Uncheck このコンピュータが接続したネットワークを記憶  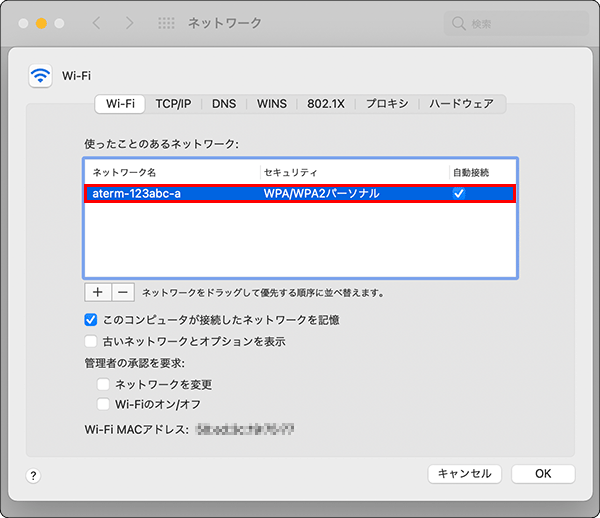point(92,320)
